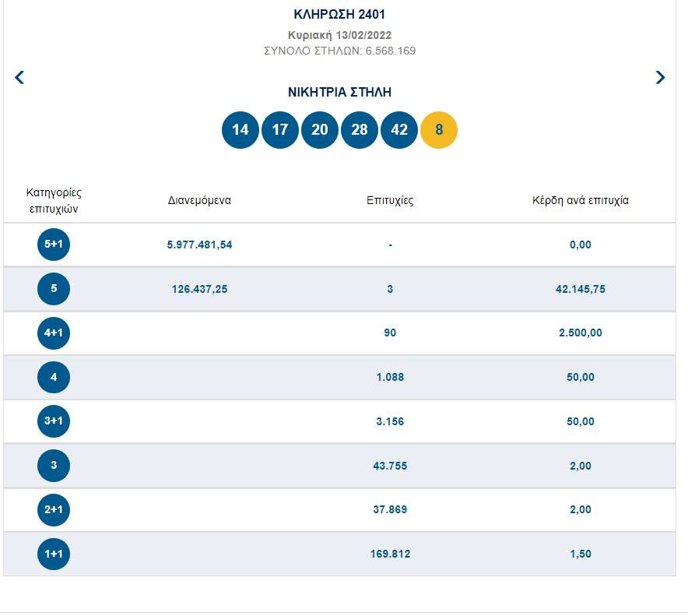Click winning number ball 17
The image size is (688, 616).
(280, 129)
